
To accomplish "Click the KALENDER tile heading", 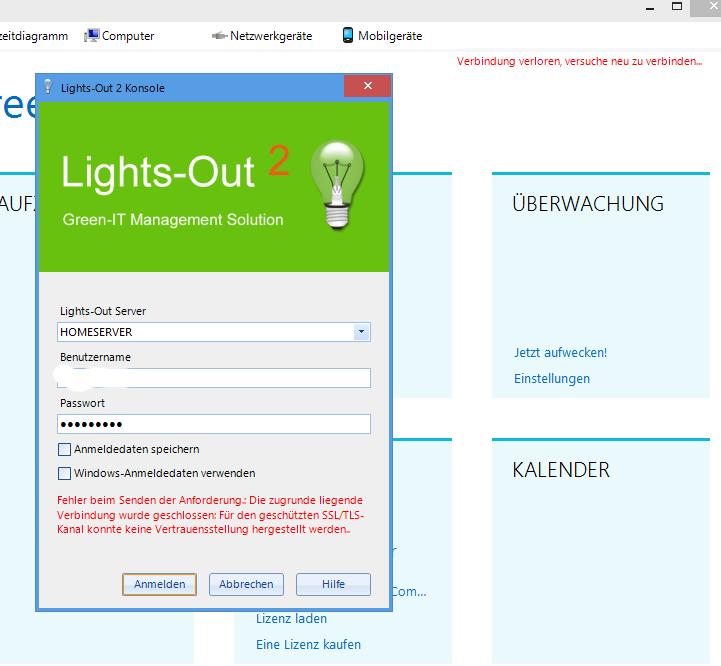I will 561,470.
